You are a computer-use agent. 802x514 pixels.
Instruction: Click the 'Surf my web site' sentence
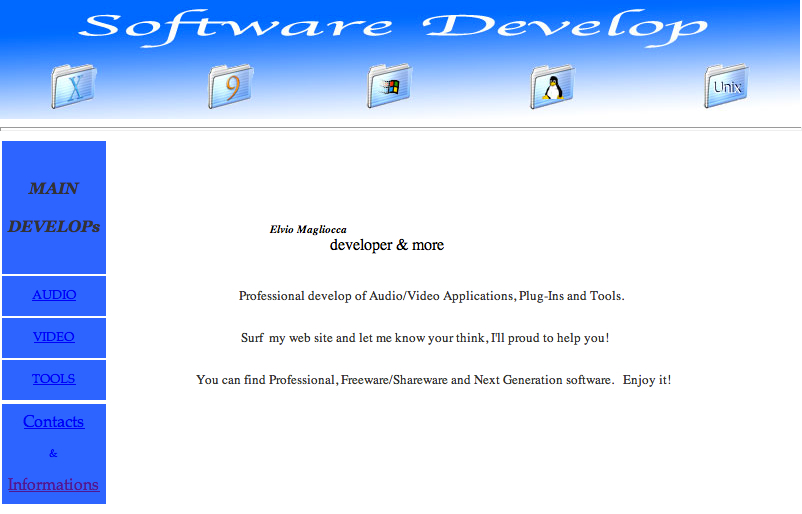click(x=425, y=338)
